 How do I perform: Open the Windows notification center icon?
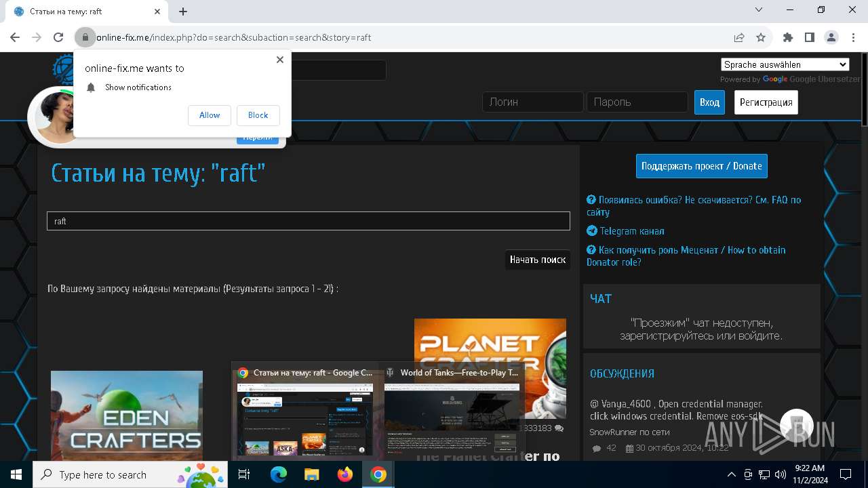point(846,474)
